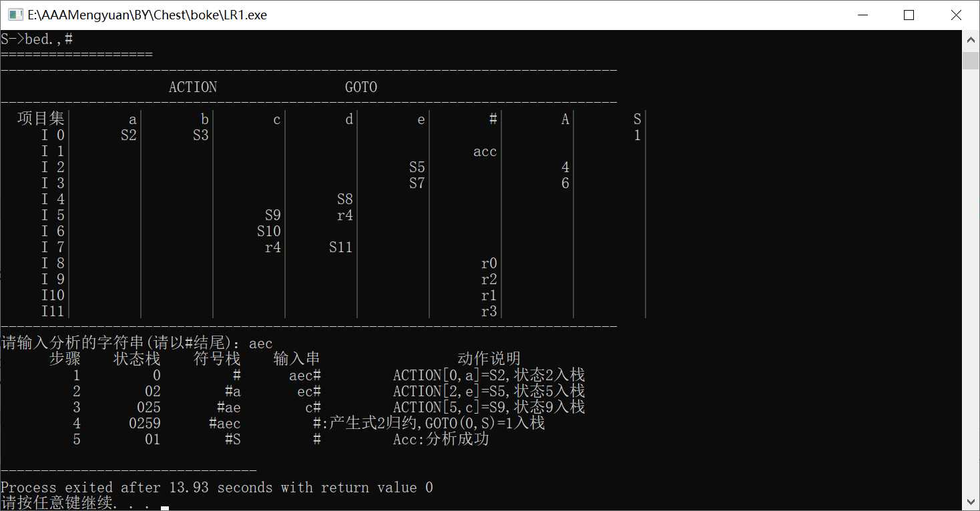Click the S10 cell in row I 6
The image size is (980, 511).
coord(269,231)
